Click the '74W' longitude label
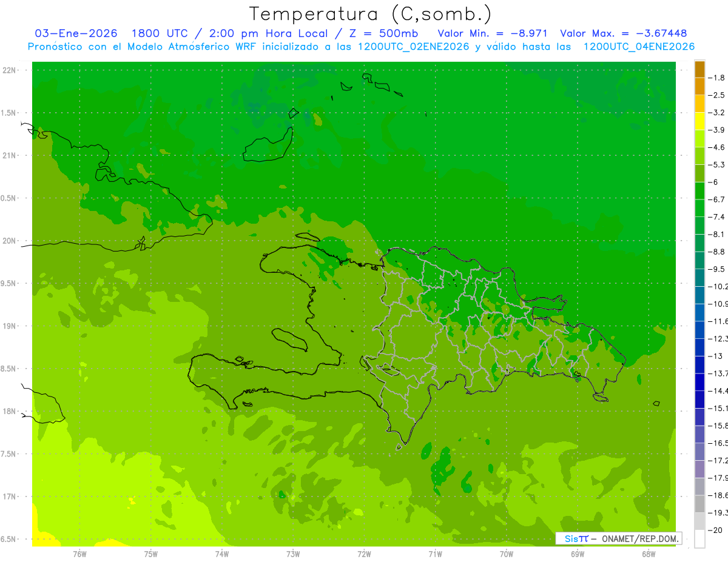 (x=222, y=554)
